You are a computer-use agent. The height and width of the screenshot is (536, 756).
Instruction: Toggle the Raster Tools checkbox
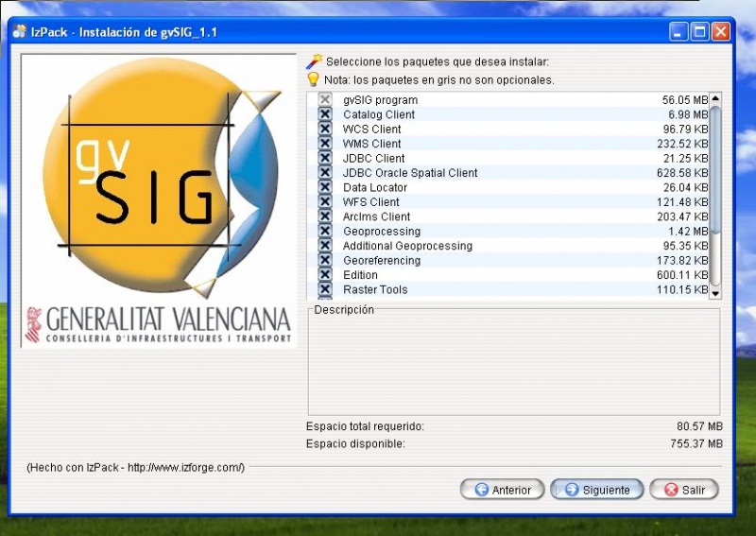(325, 289)
